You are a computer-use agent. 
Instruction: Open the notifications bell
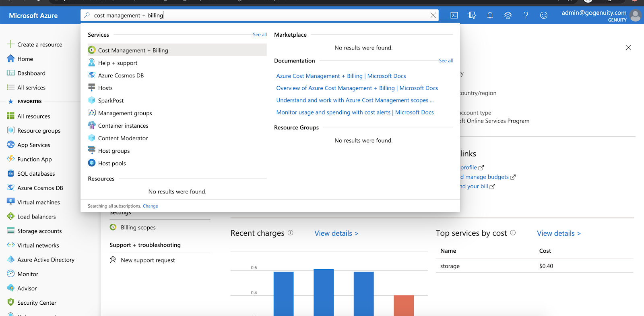490,15
